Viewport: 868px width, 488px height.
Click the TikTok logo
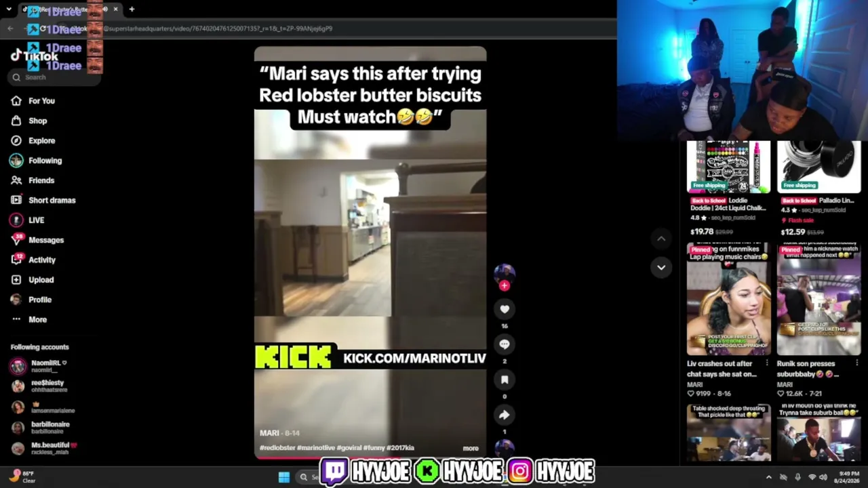coord(34,56)
